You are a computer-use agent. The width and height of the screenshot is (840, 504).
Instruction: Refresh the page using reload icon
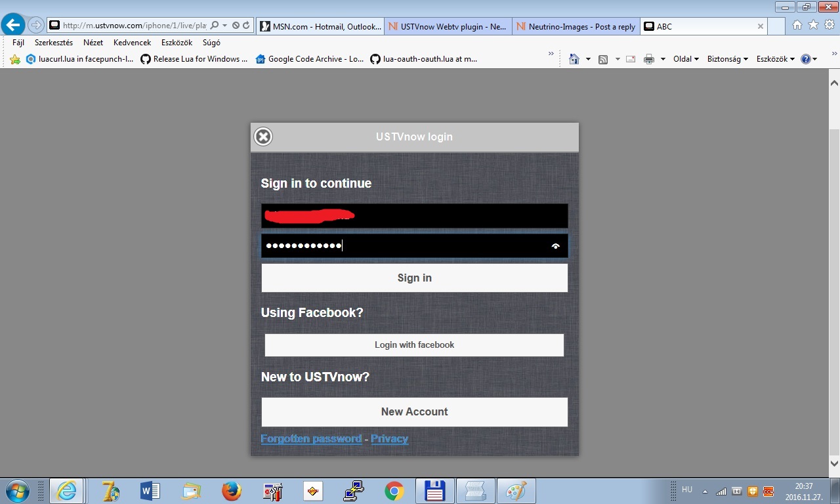click(x=246, y=26)
